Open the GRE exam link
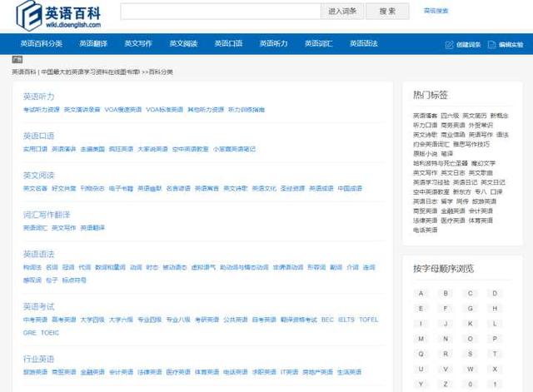533x392 pixels. click(x=30, y=333)
